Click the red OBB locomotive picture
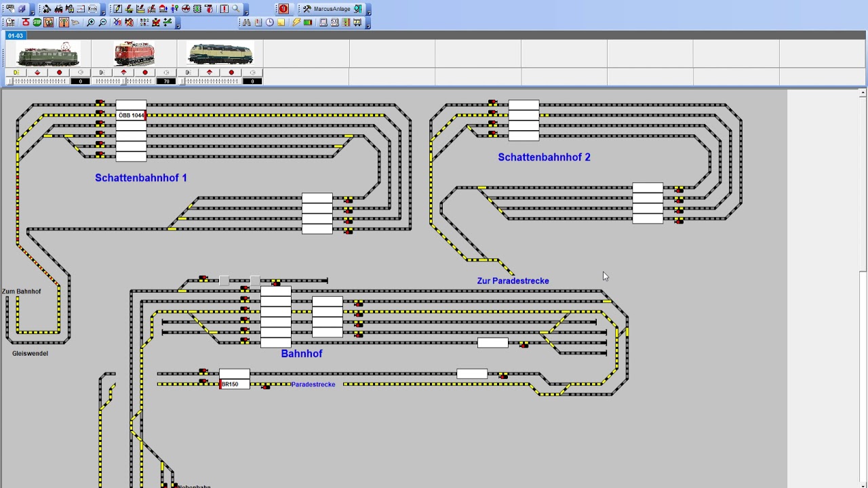868x488 pixels. click(134, 54)
